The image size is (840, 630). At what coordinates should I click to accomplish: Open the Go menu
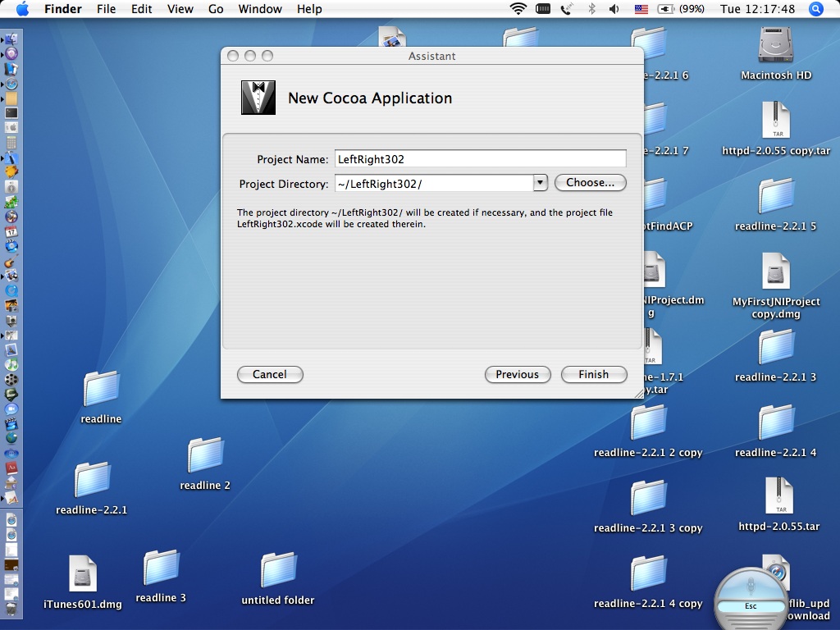click(216, 9)
